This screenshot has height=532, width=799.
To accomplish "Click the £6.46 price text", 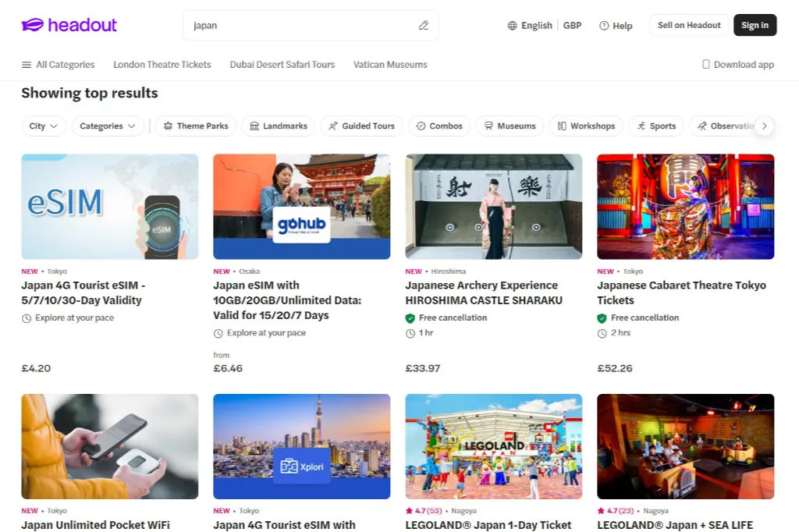I will click(x=228, y=368).
